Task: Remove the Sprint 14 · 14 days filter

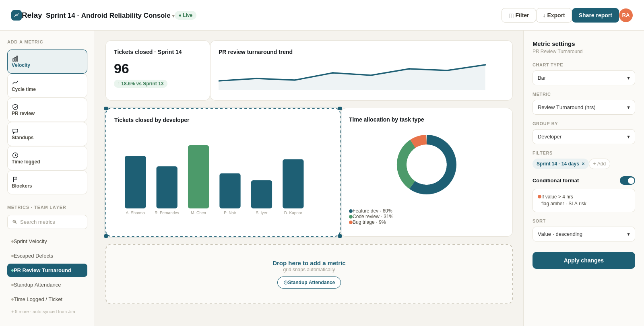Action: tap(583, 164)
